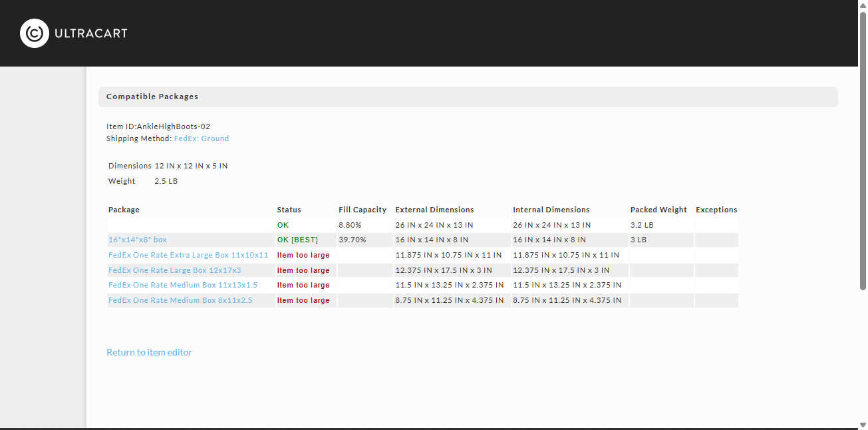Click the Internal Dimensions column header
This screenshot has height=430, width=868.
[x=551, y=210]
